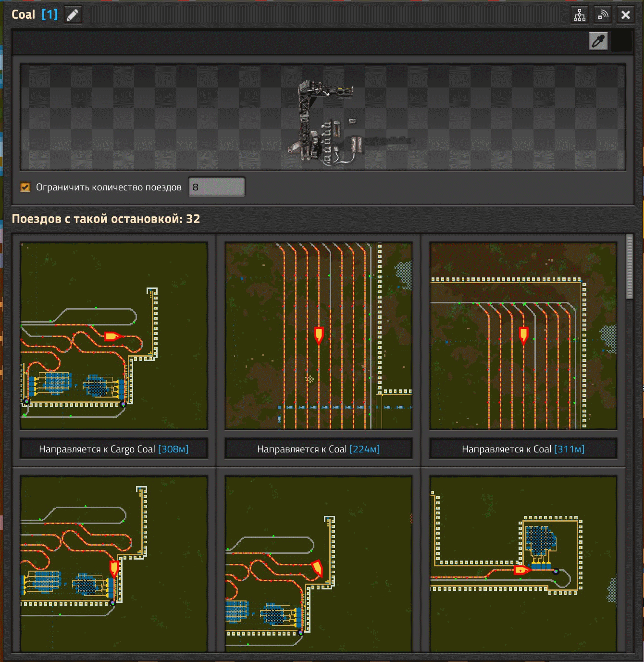This screenshot has width=644, height=662.
Task: Click the pencil icon to rename the Coal stop
Action: tap(73, 15)
